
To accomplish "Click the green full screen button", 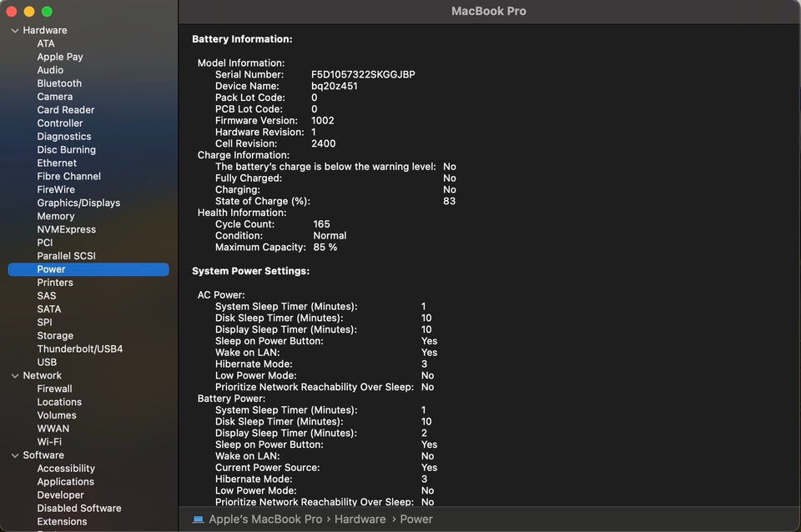I will 47,12.
